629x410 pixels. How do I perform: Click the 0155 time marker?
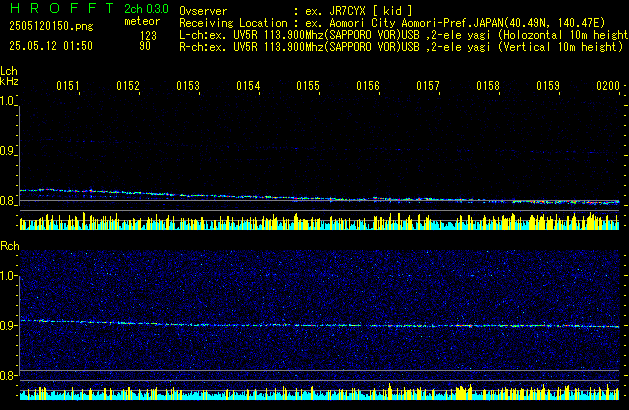coord(308,86)
